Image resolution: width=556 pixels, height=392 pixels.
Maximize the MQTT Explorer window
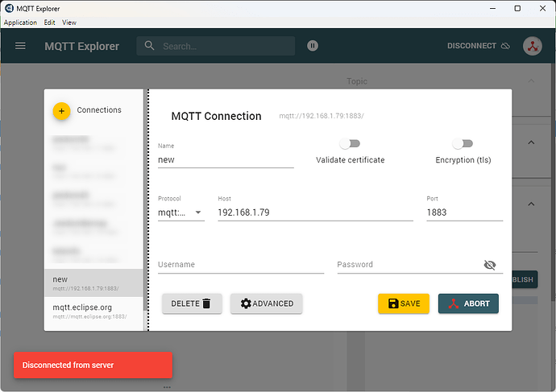click(x=517, y=8)
